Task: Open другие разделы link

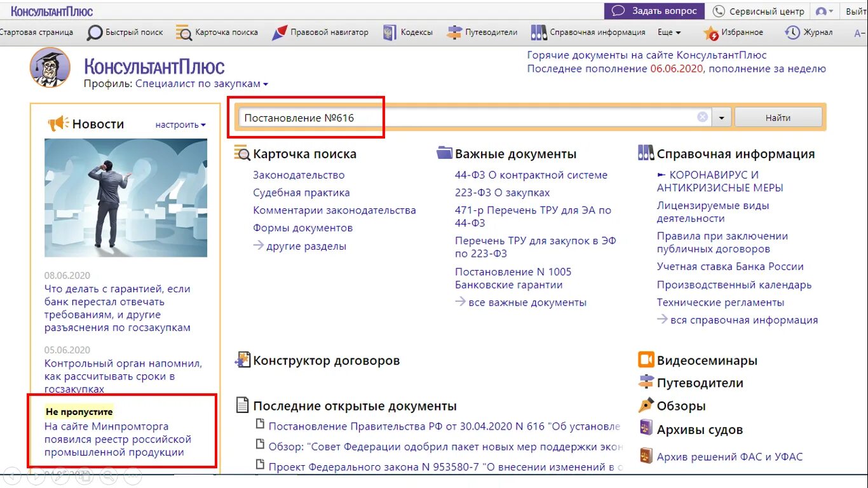Action: [306, 246]
